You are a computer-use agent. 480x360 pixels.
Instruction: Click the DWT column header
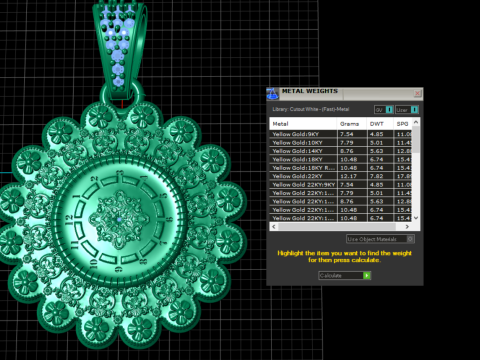[x=380, y=124]
